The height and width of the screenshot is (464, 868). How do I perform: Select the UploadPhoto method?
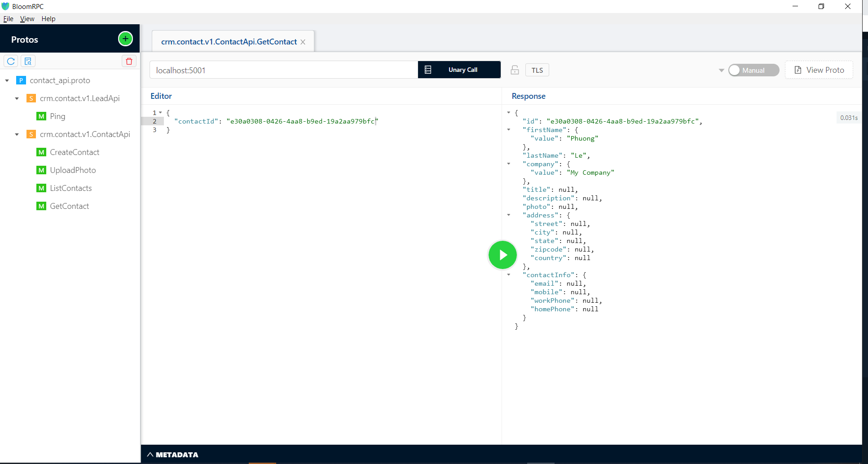click(x=73, y=170)
